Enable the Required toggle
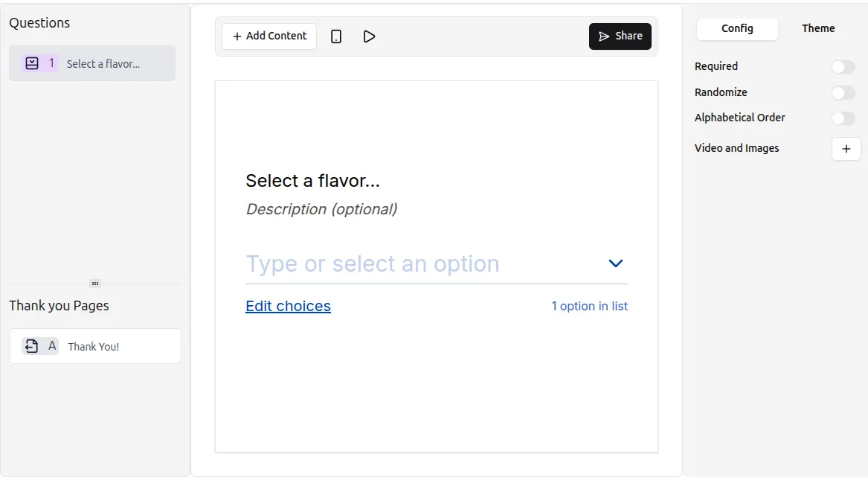Screen dimensions: 868x480 coord(843,66)
